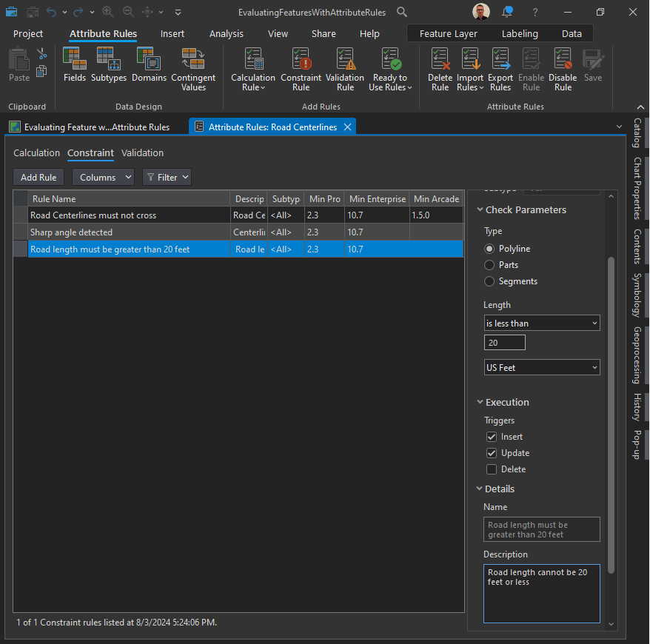Click the Subtypes icon in ribbon
This screenshot has width=650, height=644.
click(x=109, y=65)
